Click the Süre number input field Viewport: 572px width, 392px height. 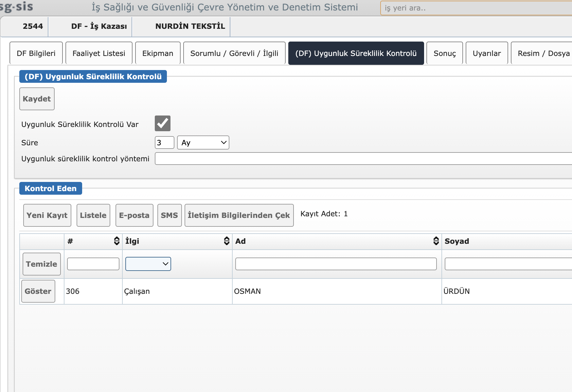pyautogui.click(x=164, y=143)
